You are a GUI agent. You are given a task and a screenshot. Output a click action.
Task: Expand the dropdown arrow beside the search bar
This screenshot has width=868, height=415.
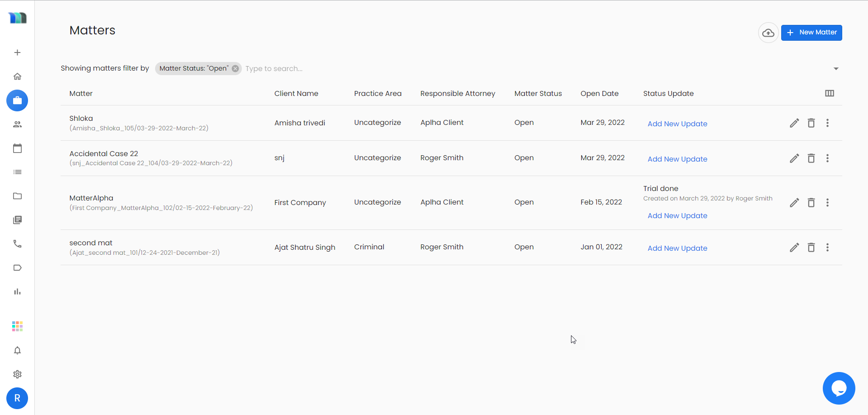836,68
